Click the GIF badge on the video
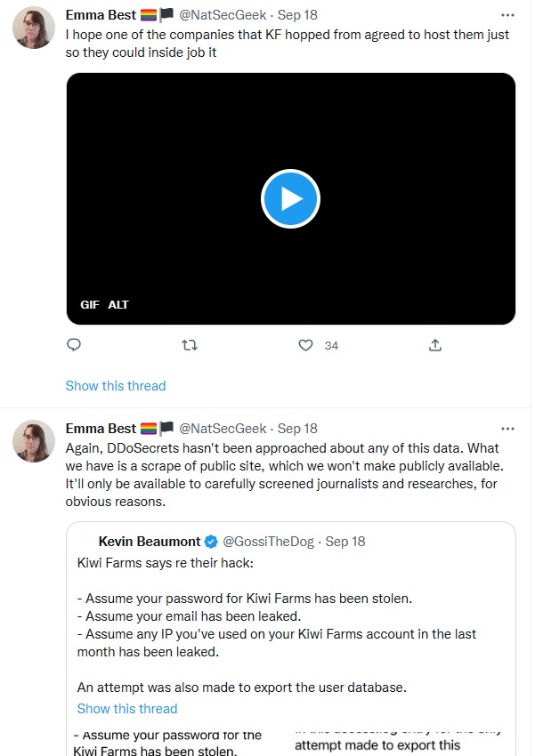This screenshot has height=756, width=535. point(90,304)
